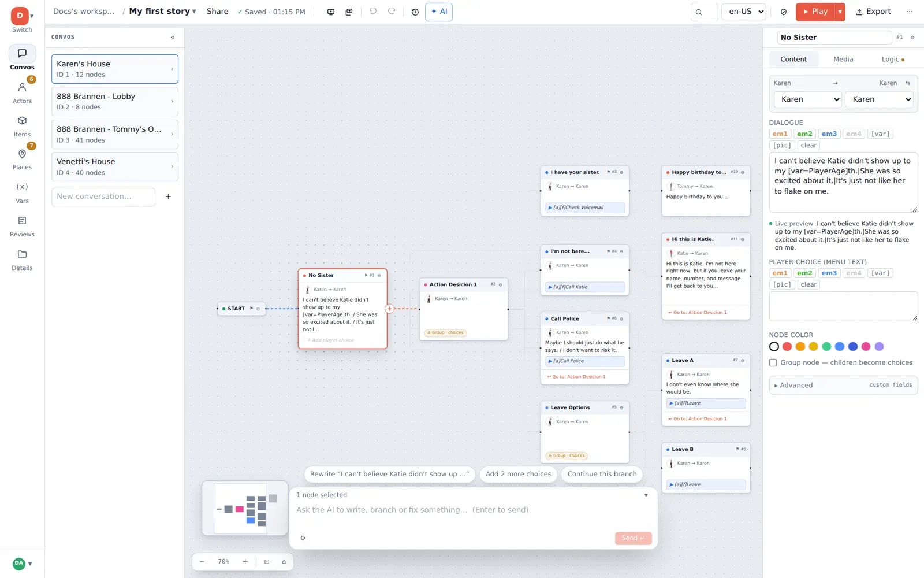Open the version history clock icon

click(x=415, y=12)
